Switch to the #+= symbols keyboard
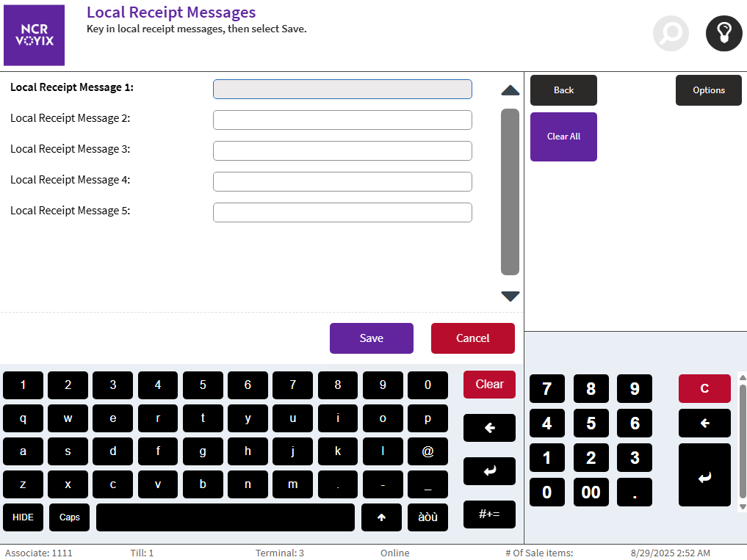The height and width of the screenshot is (560, 747). coord(489,514)
